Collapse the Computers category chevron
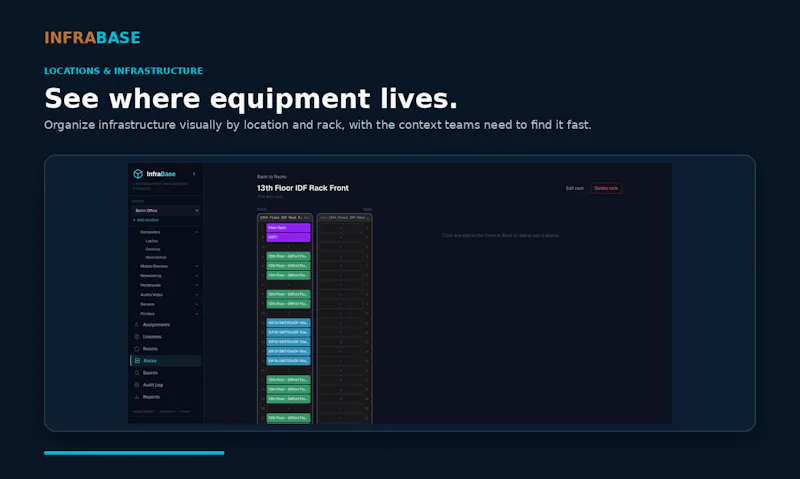Screen dimensions: 800x479 [196, 232]
